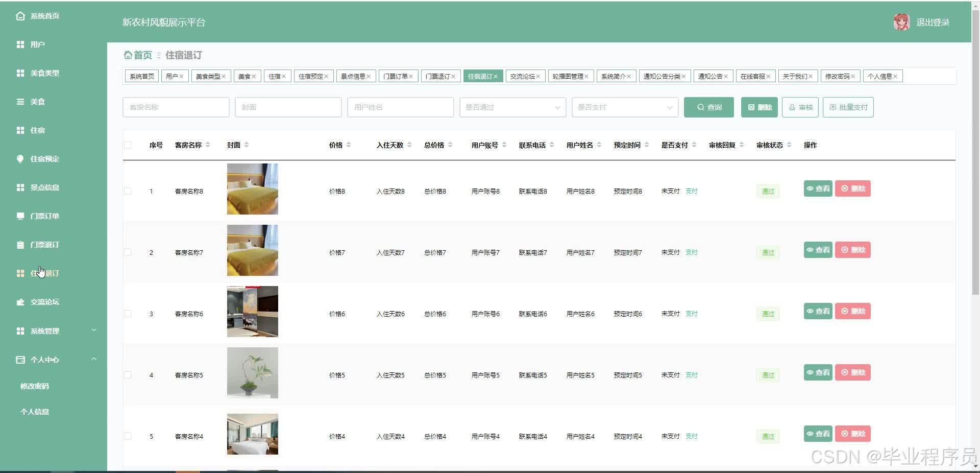Click the 查询 search button
980x473 pixels.
click(x=709, y=107)
